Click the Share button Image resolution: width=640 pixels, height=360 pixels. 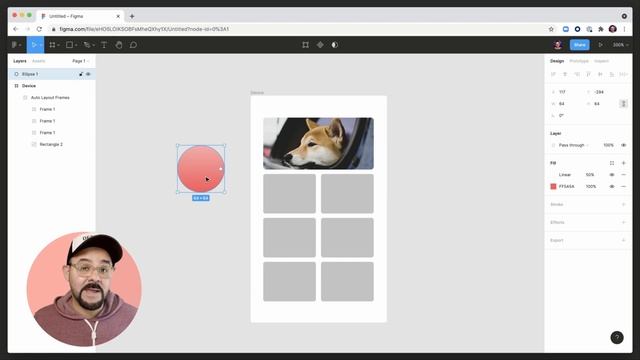(580, 45)
